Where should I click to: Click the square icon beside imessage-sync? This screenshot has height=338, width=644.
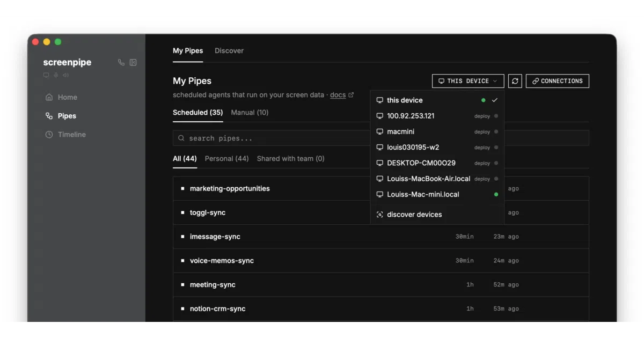[x=182, y=237]
